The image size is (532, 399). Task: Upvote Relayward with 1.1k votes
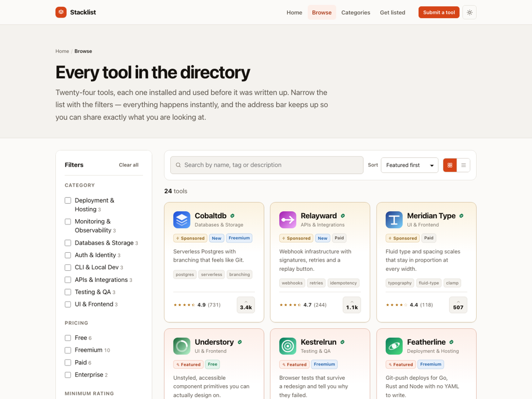coord(352,305)
